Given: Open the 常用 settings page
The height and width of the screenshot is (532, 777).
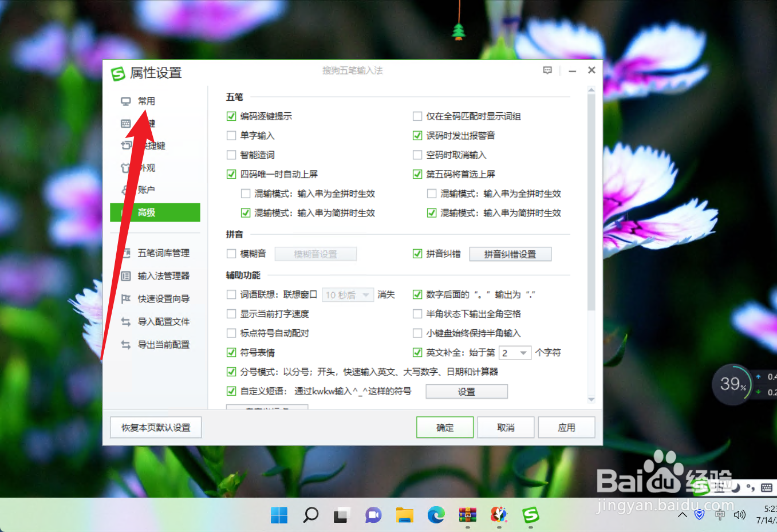Looking at the screenshot, I should click(x=147, y=101).
